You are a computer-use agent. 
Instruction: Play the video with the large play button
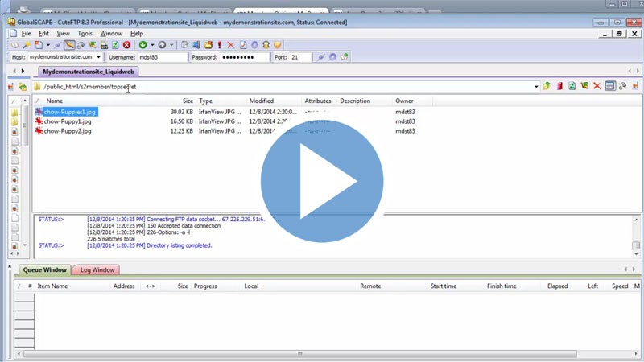coord(321,181)
